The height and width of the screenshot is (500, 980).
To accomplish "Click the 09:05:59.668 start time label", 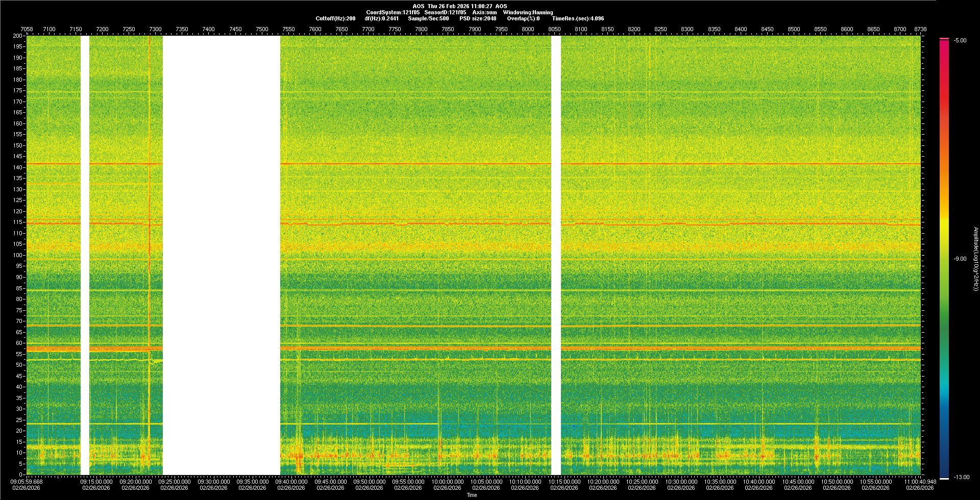I will pos(27,482).
